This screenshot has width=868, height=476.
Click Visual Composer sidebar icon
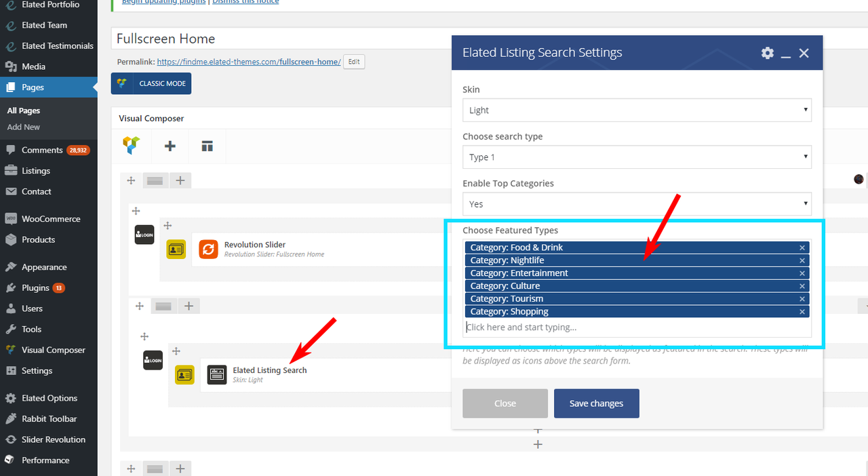click(x=10, y=350)
